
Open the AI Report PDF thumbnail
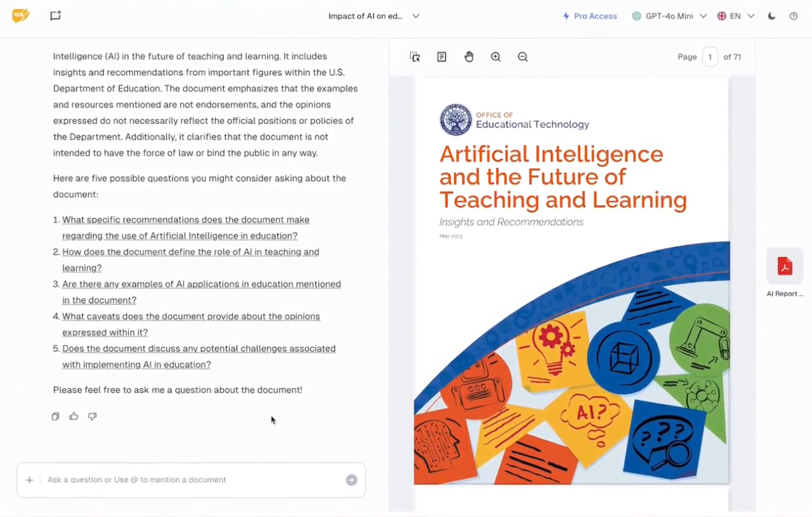[x=785, y=266]
